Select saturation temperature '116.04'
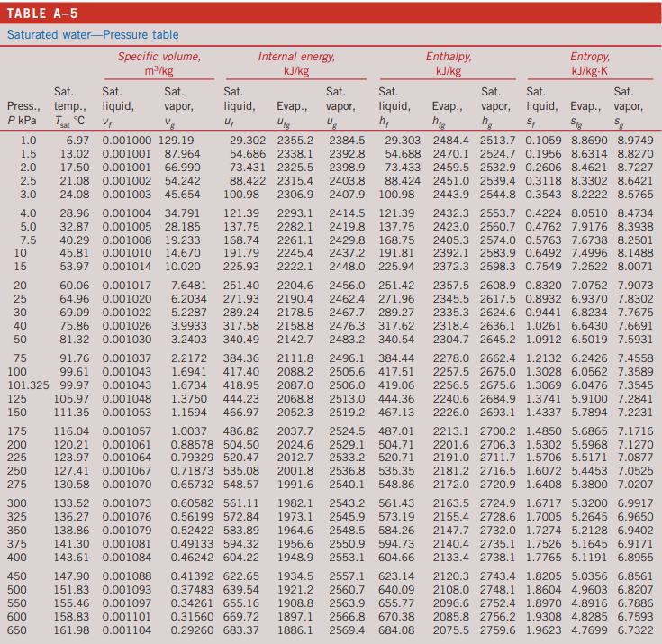The image size is (662, 644). click(71, 431)
